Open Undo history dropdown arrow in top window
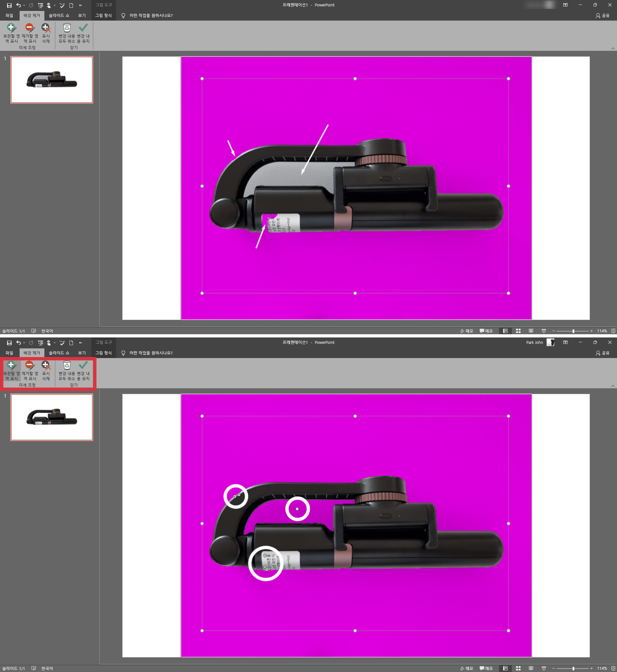Image resolution: width=617 pixels, height=672 pixels. tap(24, 5)
